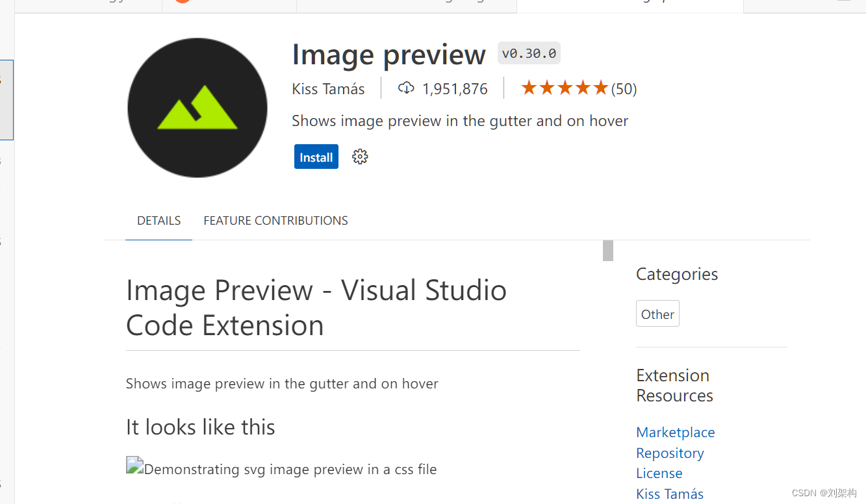
Task: Click the Install button
Action: coord(316,157)
